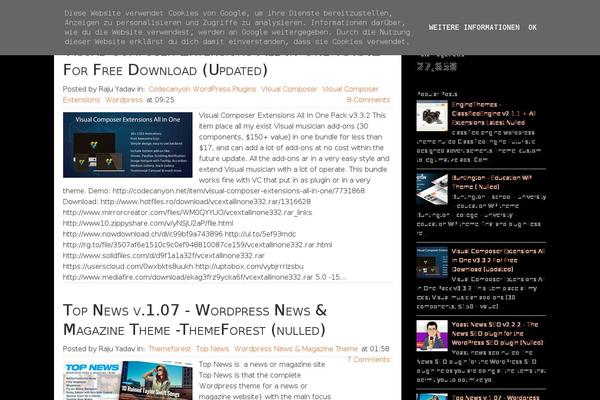The image size is (600, 400).
Task: Open the sidebar Visual Composer Extensions popular post
Action: pyautogui.click(x=498, y=260)
